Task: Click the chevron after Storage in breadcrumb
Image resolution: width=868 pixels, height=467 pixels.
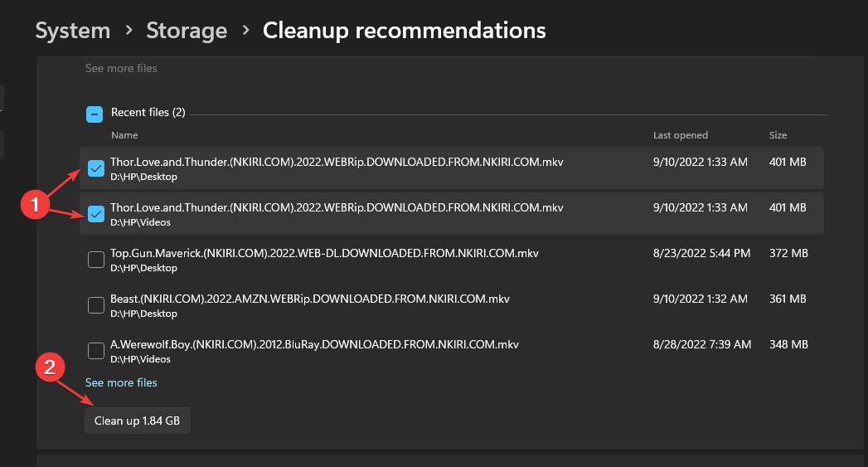Action: [245, 30]
